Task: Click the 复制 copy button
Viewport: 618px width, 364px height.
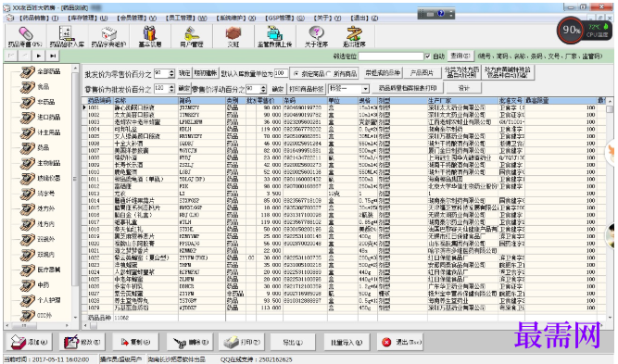Action: pyautogui.click(x=135, y=342)
